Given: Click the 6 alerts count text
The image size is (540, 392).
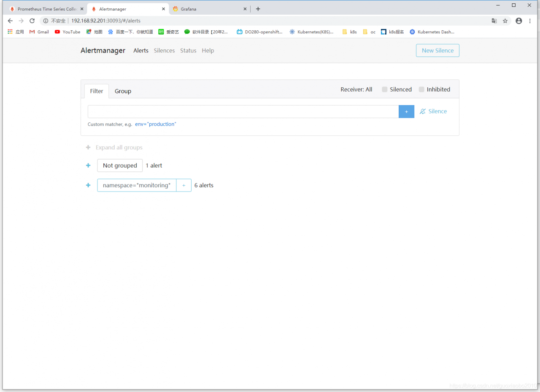Looking at the screenshot, I should pos(204,185).
